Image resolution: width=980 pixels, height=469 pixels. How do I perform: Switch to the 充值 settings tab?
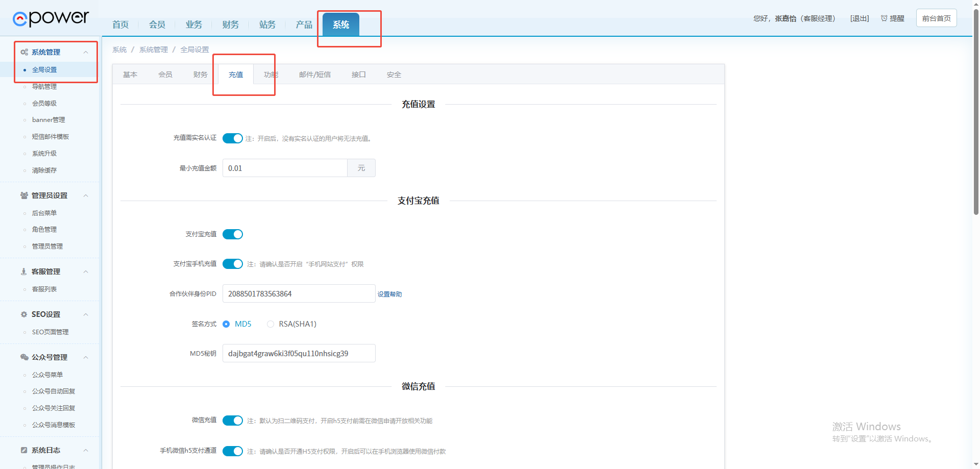tap(236, 75)
